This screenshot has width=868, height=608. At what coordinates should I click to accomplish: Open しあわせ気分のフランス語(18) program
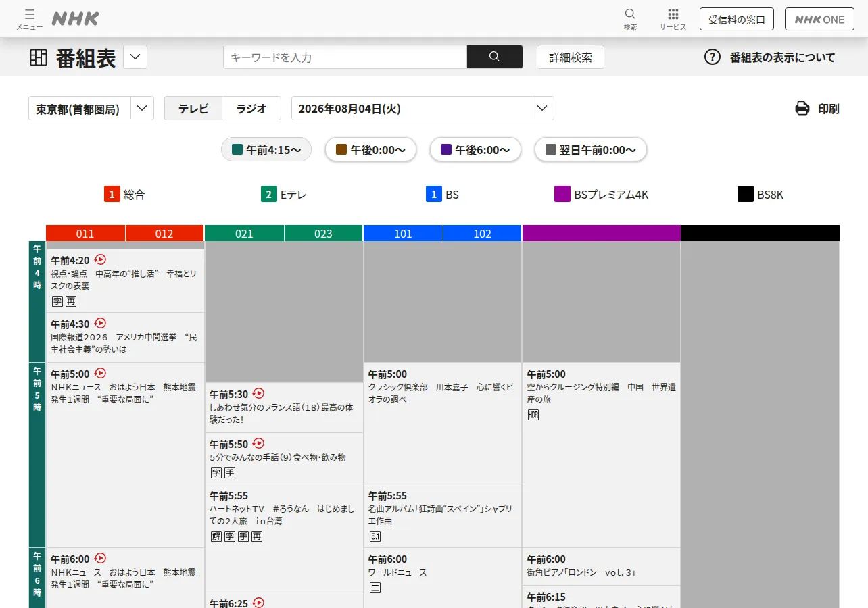pos(284,407)
